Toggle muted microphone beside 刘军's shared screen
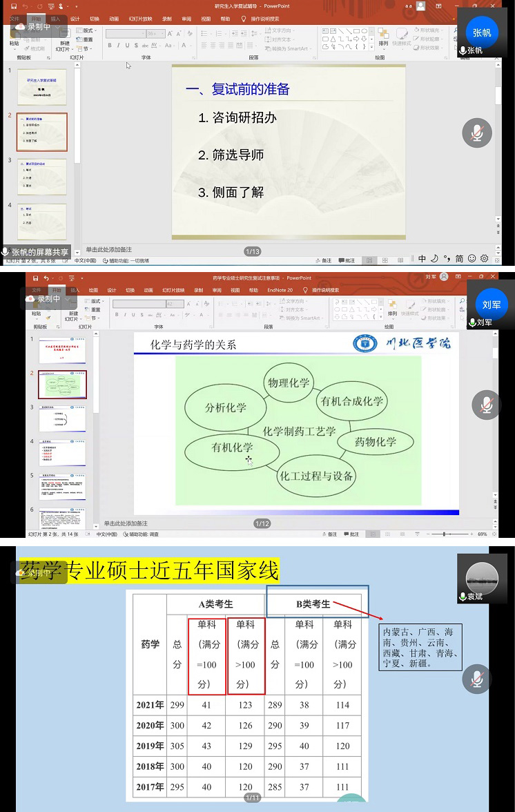The height and width of the screenshot is (812, 515). 486,405
